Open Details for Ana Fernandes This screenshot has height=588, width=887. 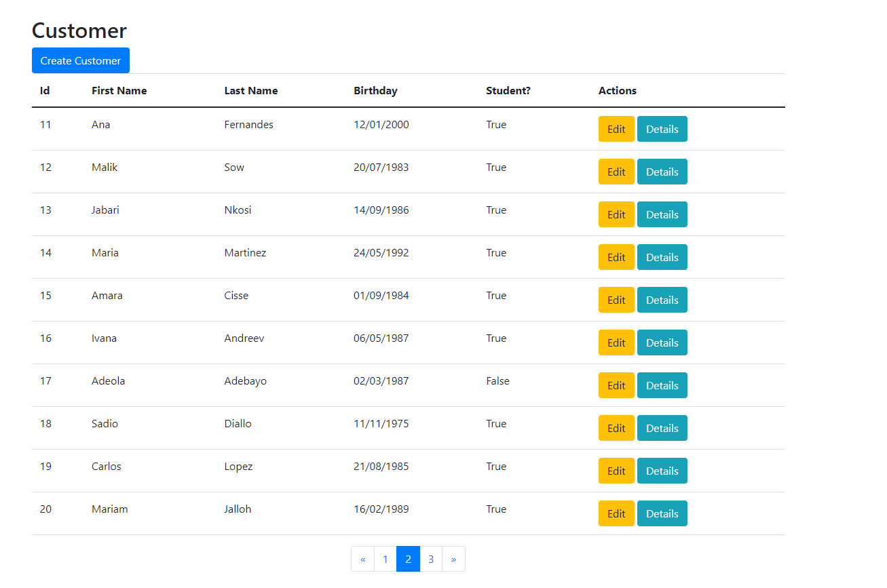pyautogui.click(x=662, y=129)
